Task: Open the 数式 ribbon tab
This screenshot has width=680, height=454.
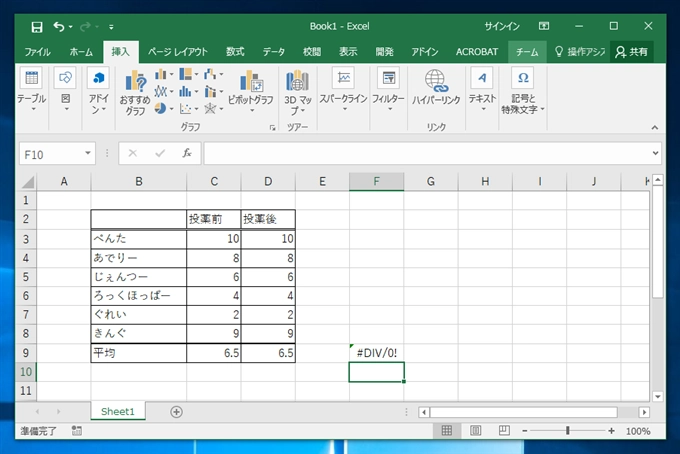Action: (x=235, y=52)
